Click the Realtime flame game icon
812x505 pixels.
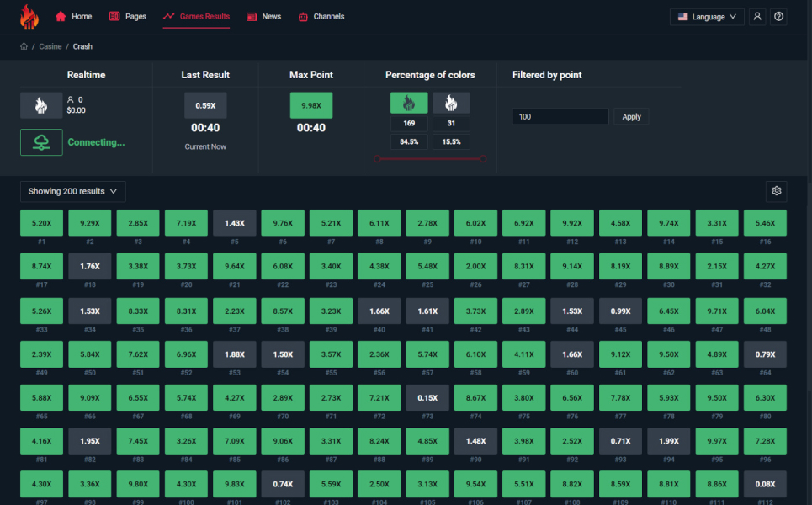[41, 105]
